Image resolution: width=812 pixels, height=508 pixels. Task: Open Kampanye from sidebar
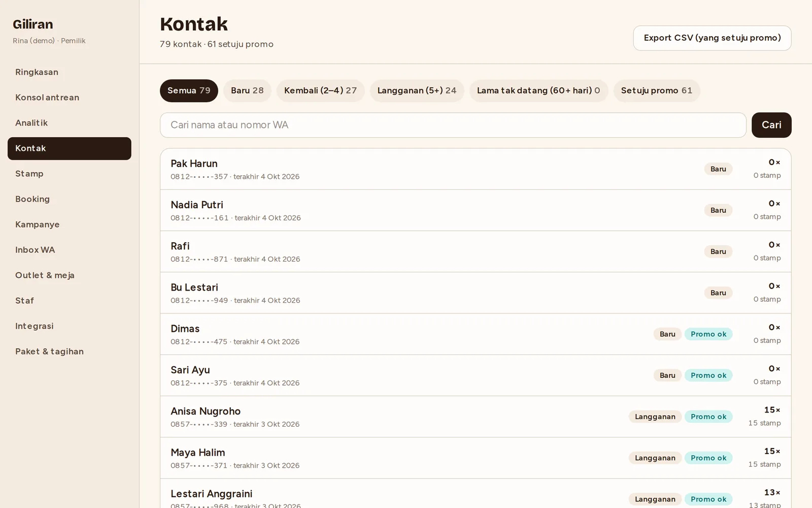[x=70, y=225]
